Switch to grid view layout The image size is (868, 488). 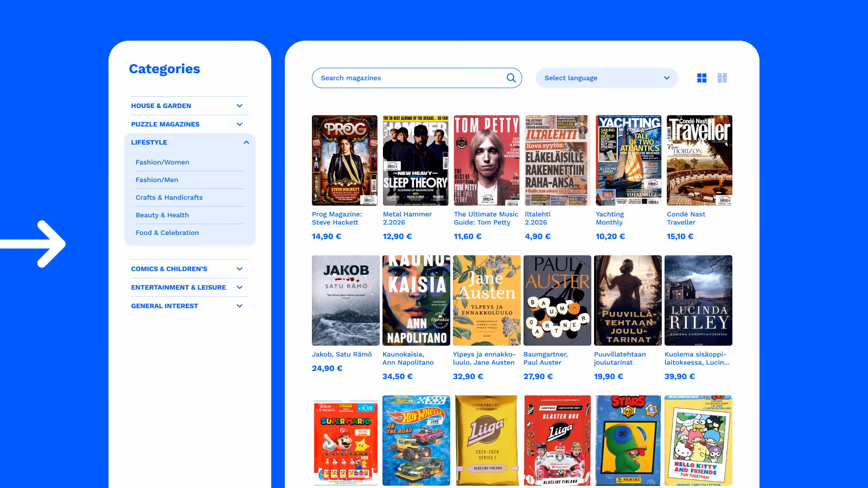coord(702,78)
